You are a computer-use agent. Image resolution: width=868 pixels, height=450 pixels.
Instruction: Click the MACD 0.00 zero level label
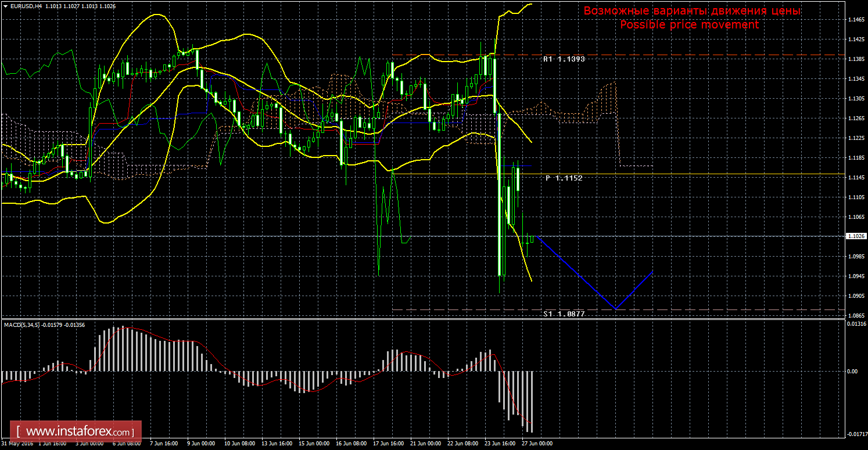tap(851, 371)
